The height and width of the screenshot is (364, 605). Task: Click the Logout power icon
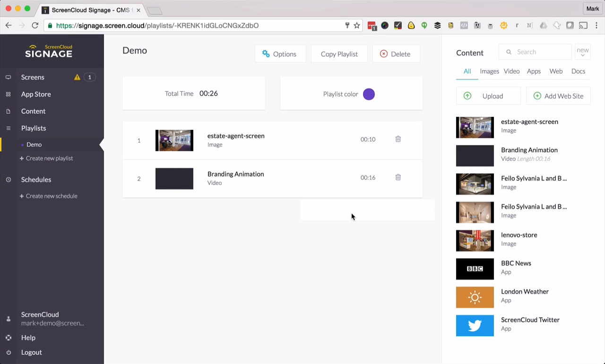pos(8,352)
